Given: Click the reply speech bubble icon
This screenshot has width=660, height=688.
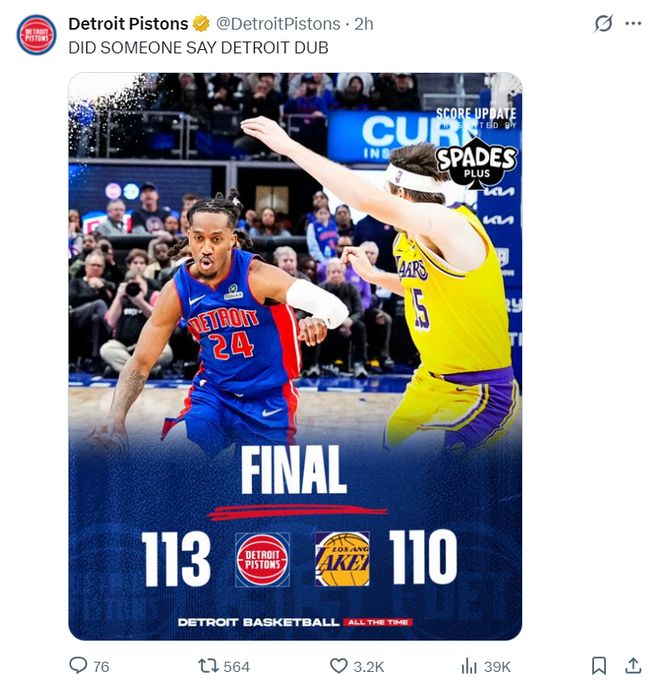Looking at the screenshot, I should (78, 666).
